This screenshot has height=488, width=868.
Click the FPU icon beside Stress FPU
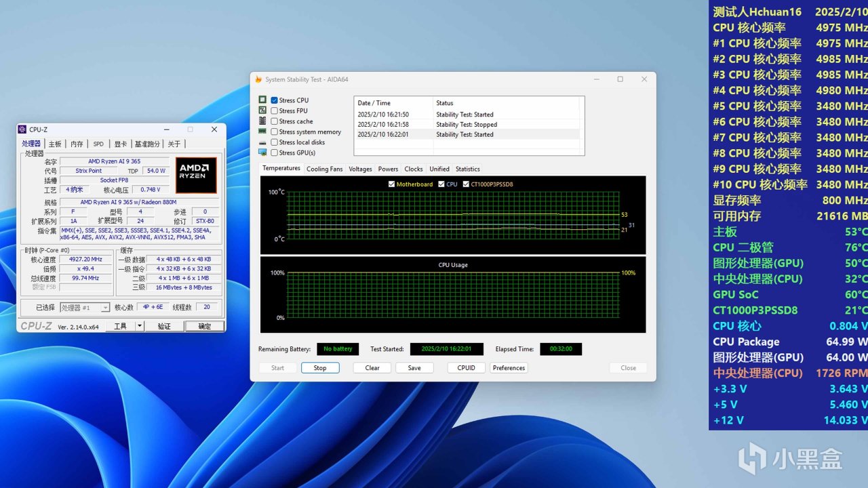coord(262,110)
